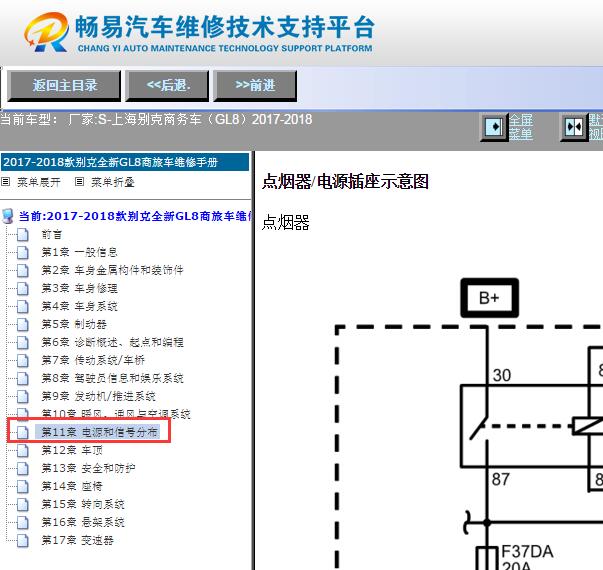This screenshot has width=603, height=570.
Task: Open 第14章 座椅
Action: [x=72, y=486]
